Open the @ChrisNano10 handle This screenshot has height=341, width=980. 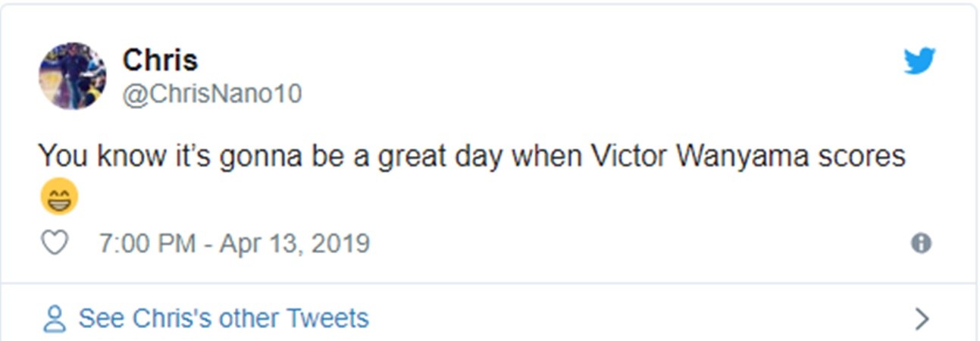pyautogui.click(x=211, y=95)
